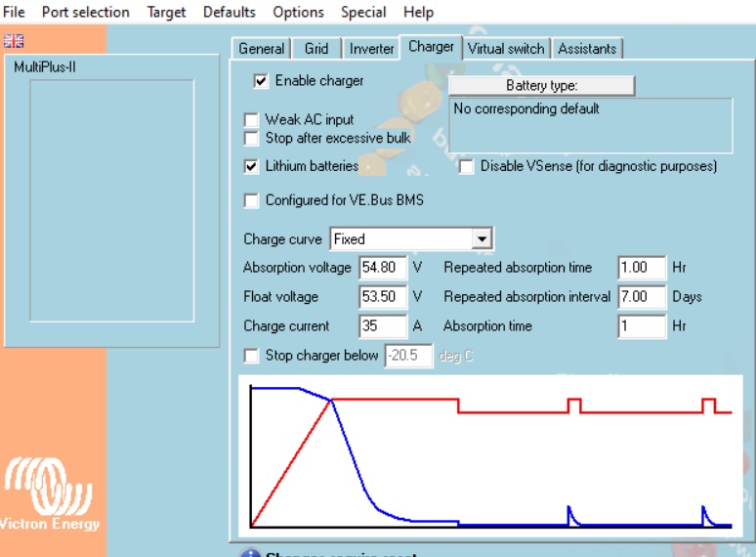Click the Victron Energy logo
The width and height of the screenshot is (756, 557).
(49, 493)
